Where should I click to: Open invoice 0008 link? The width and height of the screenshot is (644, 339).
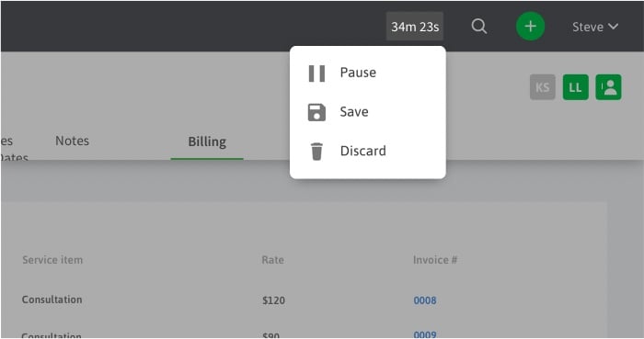tap(425, 300)
